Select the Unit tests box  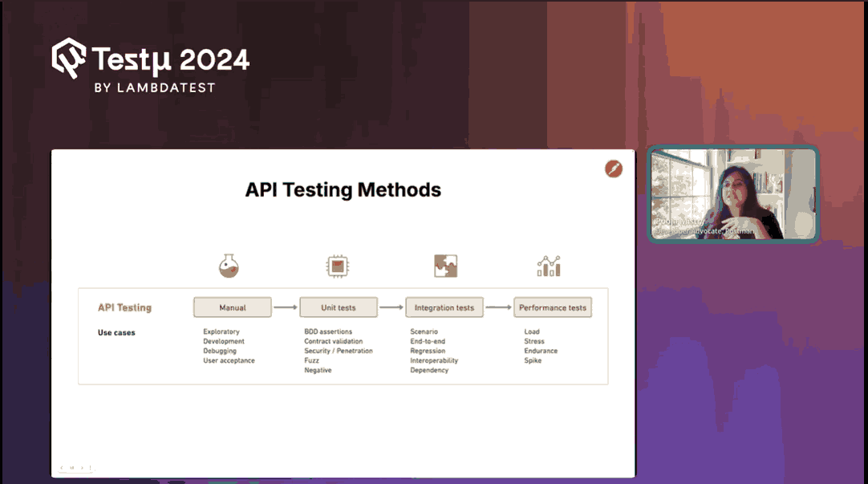click(x=339, y=307)
